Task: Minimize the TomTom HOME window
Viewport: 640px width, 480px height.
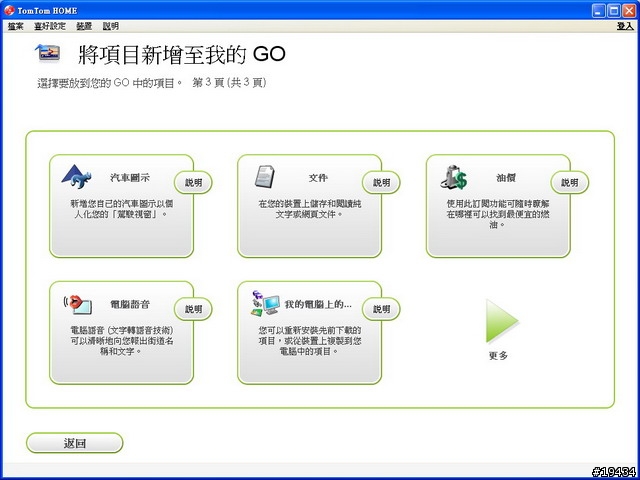Action: tap(599, 11)
